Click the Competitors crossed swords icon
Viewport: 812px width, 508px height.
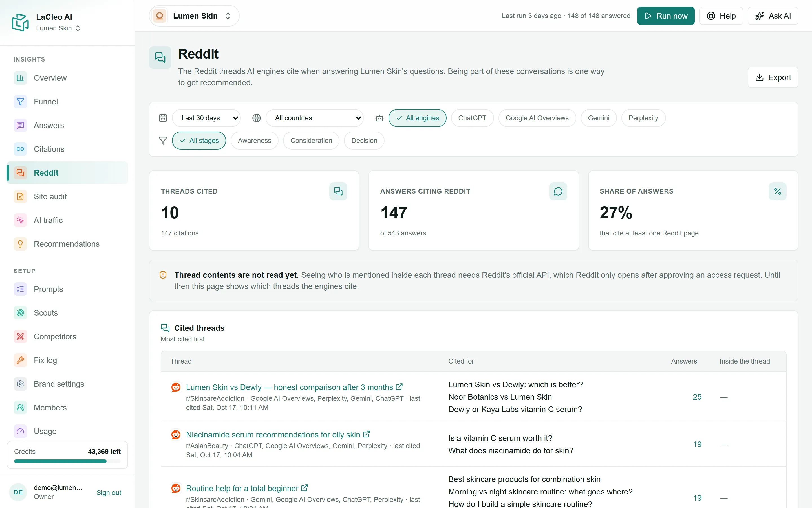(20, 336)
